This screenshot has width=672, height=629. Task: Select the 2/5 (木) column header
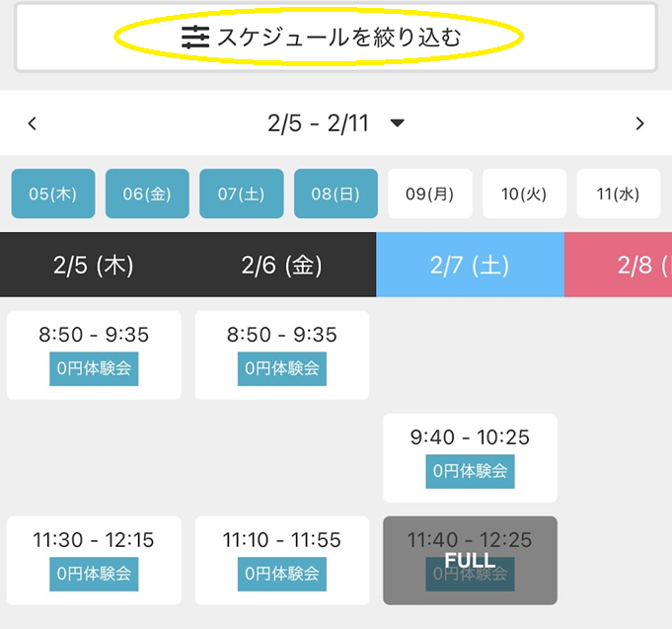point(94,265)
